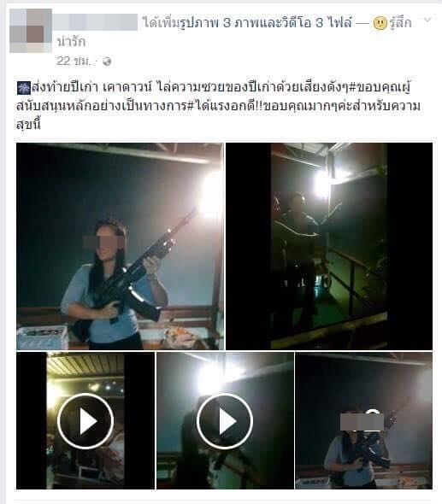The image size is (442, 504).
Task: Click the yellow feeling emoji icon
Action: coord(380,23)
